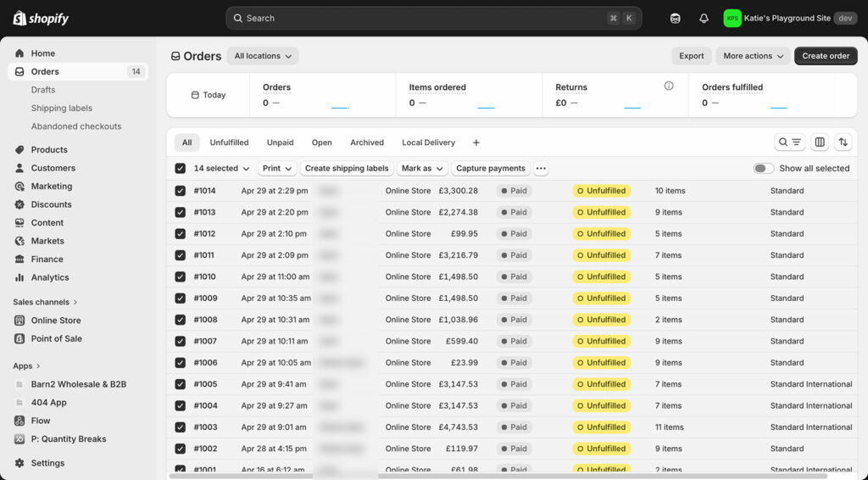Focus the top Search field
Image resolution: width=868 pixels, height=480 pixels.
point(433,19)
